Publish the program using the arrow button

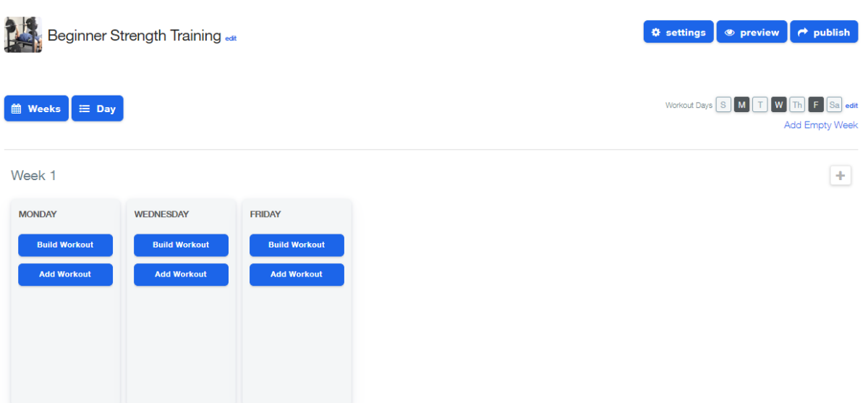coord(823,32)
